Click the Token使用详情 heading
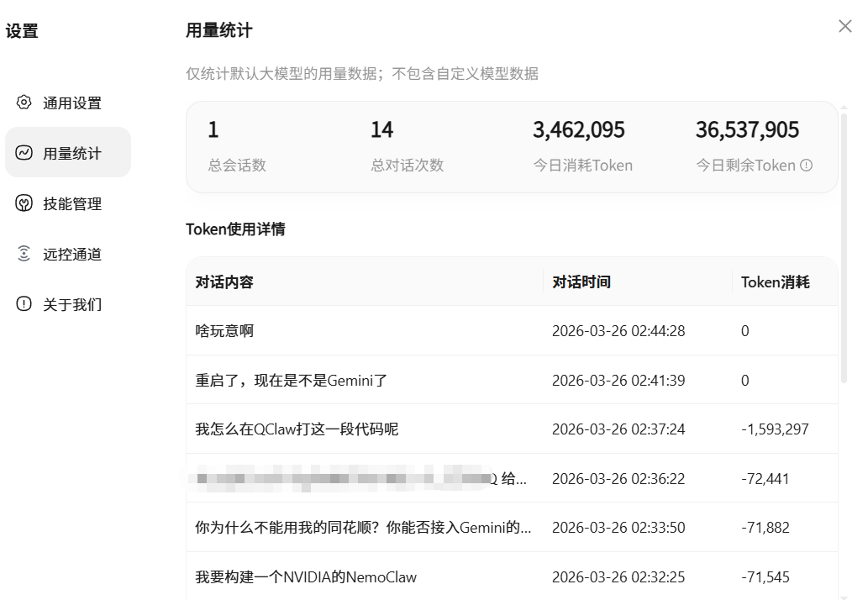 pyautogui.click(x=235, y=229)
